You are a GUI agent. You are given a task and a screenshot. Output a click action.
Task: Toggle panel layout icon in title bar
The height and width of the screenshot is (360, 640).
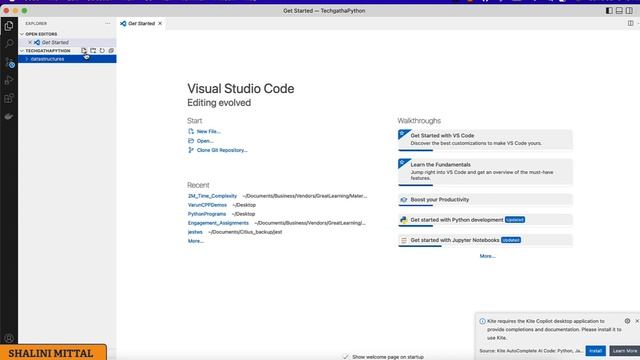(619, 11)
